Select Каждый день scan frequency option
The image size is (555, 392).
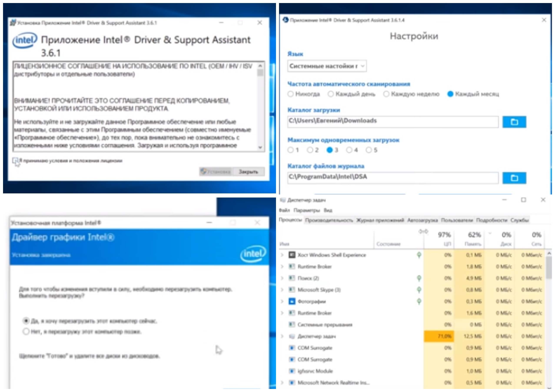[331, 94]
